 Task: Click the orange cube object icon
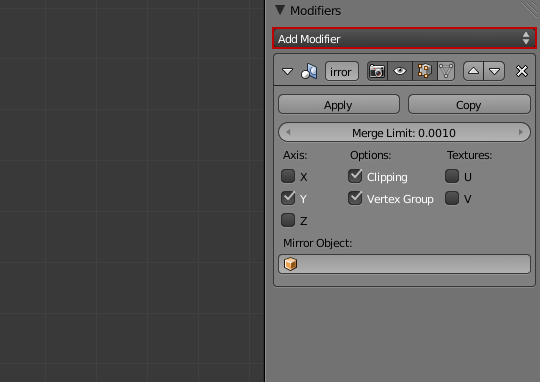(290, 264)
